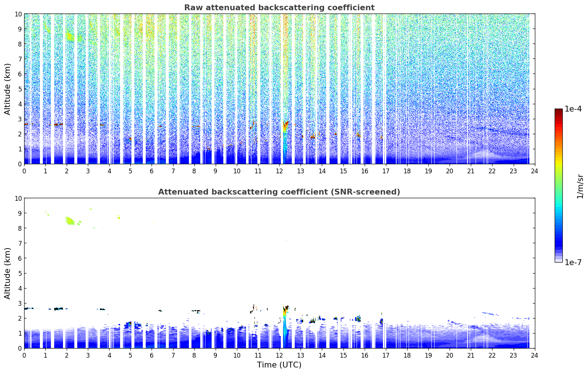Click the '1e-4' colorbar label

(573, 109)
